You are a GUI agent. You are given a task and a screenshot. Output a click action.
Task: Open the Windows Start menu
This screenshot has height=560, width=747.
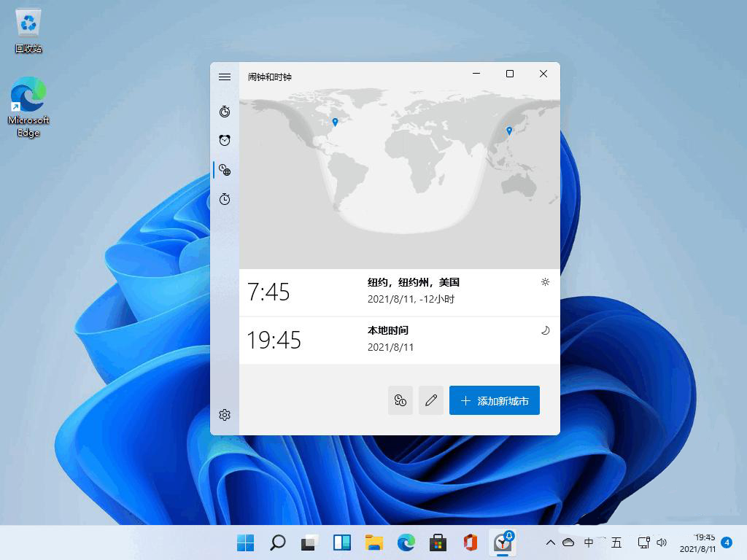pyautogui.click(x=245, y=542)
